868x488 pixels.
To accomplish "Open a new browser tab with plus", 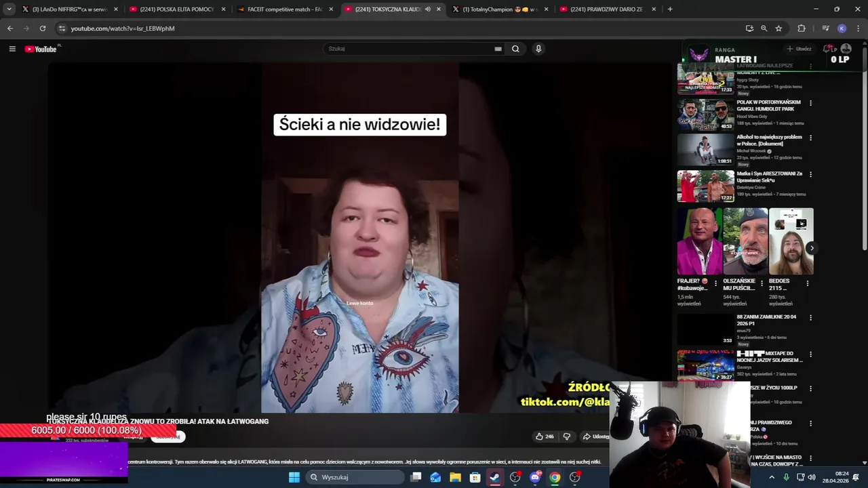I will click(670, 9).
